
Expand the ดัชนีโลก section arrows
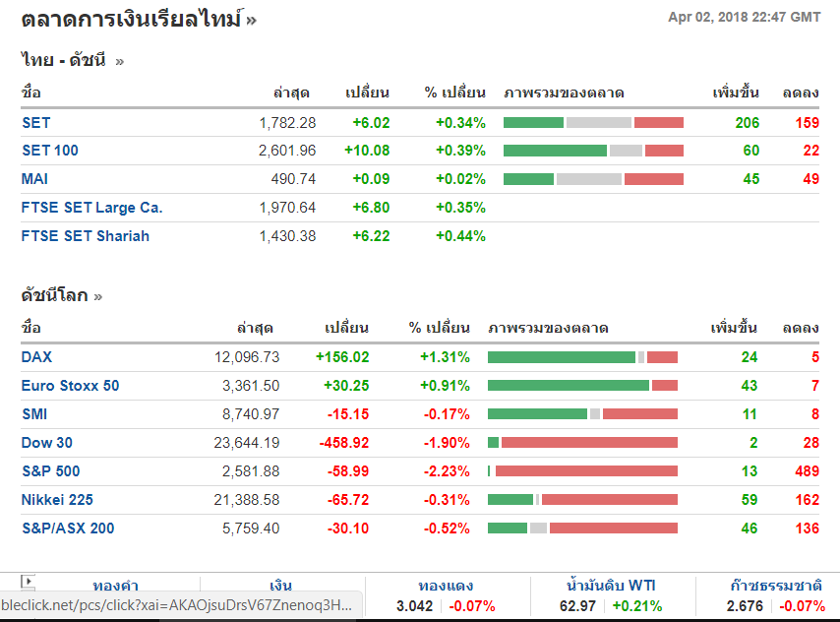point(98,295)
